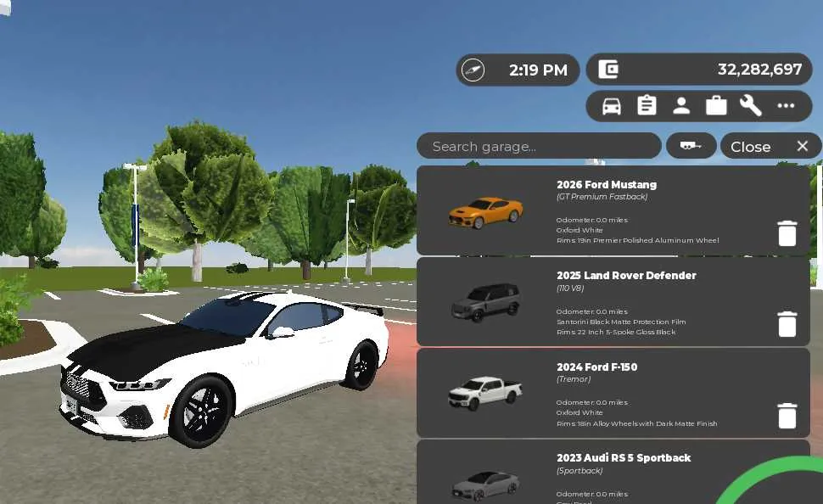Click the Tremor trim label
Screen dimensions: 823x504
pyautogui.click(x=574, y=379)
